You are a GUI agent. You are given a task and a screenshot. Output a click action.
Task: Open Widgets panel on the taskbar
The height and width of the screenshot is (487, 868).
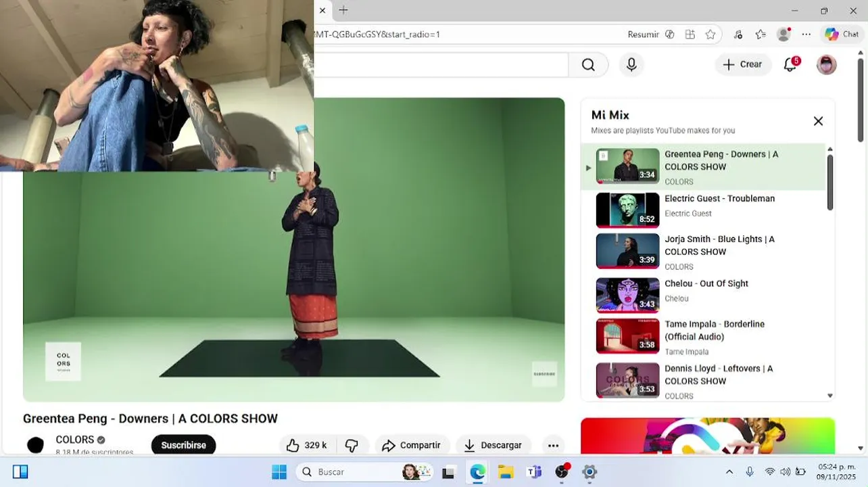click(20, 471)
